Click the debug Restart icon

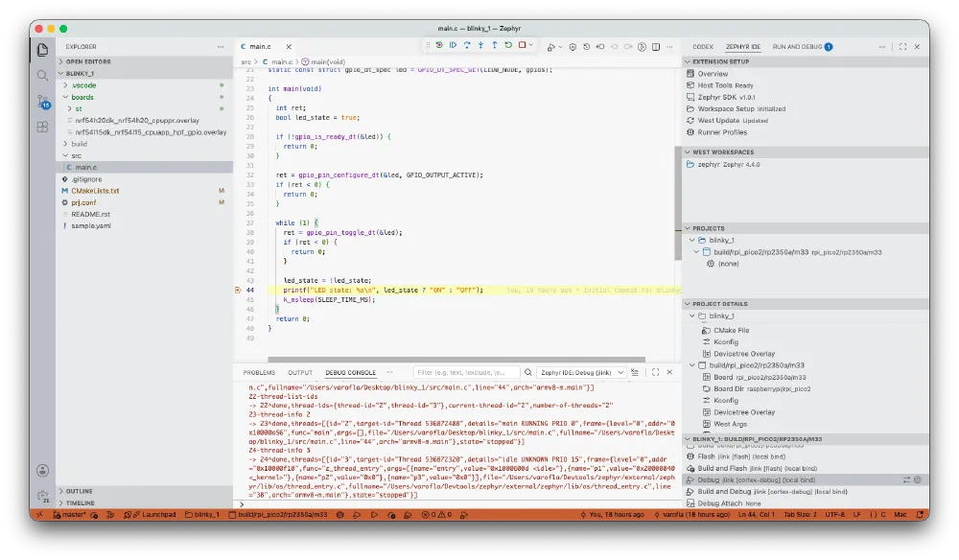pos(508,45)
